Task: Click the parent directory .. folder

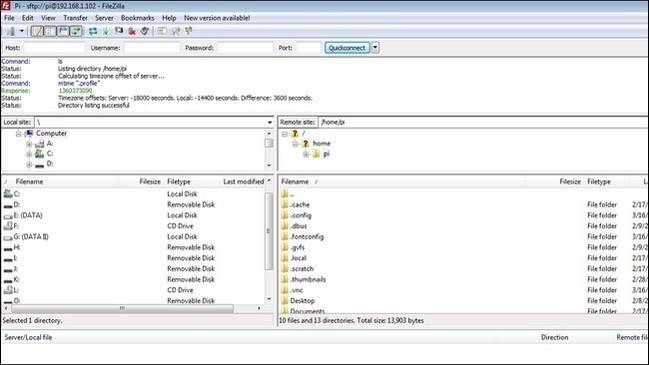Action: [464, 194]
